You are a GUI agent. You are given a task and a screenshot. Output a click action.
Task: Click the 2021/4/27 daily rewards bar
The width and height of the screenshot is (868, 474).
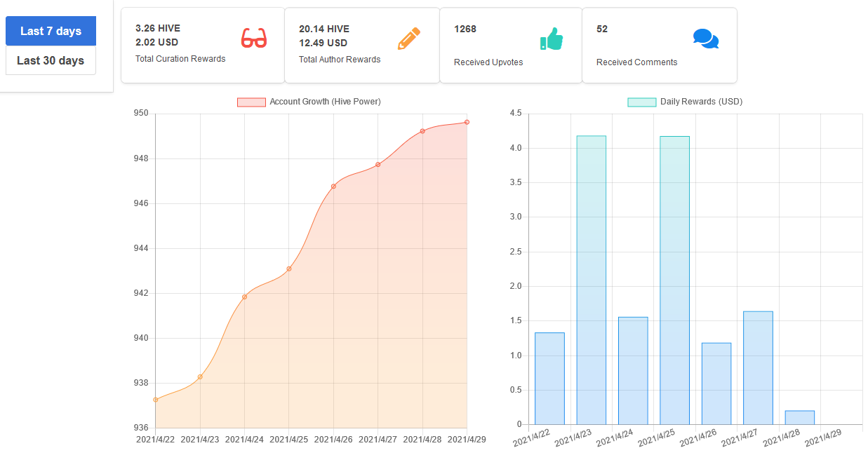[758, 367]
